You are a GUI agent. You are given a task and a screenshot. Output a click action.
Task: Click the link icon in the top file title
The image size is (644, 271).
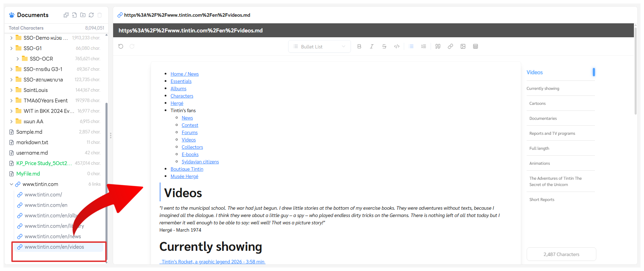tap(120, 15)
